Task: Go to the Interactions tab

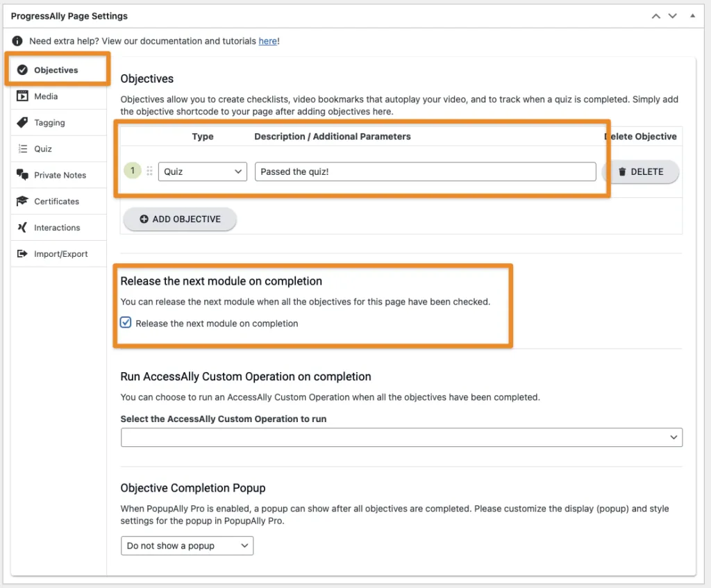Action: [x=58, y=228]
